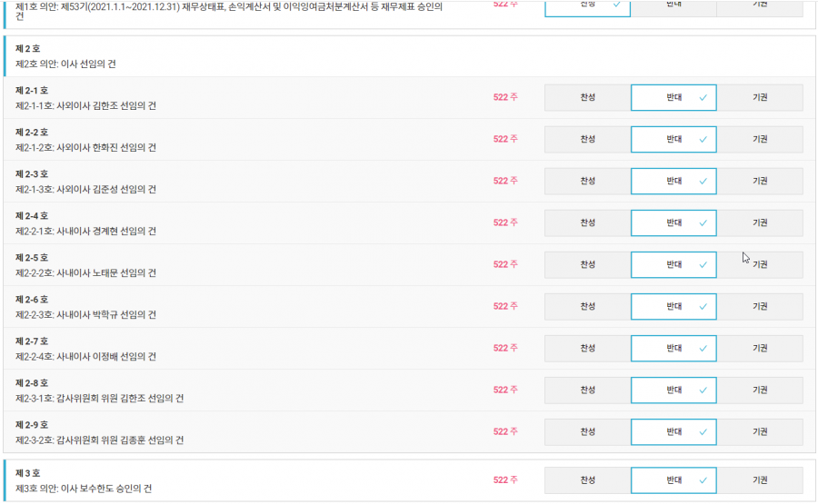Click 반대 option for 제2-4호 경계현
818x504 pixels.
pos(673,222)
